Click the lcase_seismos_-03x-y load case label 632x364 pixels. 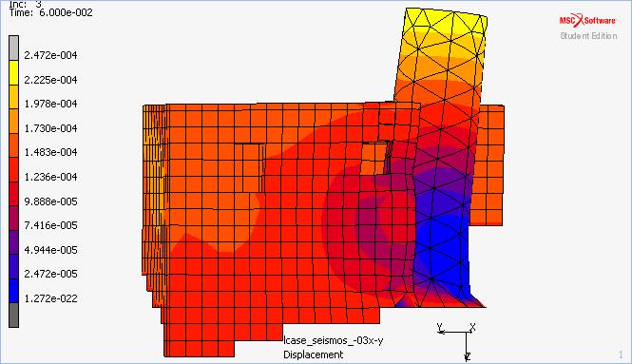pyautogui.click(x=334, y=340)
